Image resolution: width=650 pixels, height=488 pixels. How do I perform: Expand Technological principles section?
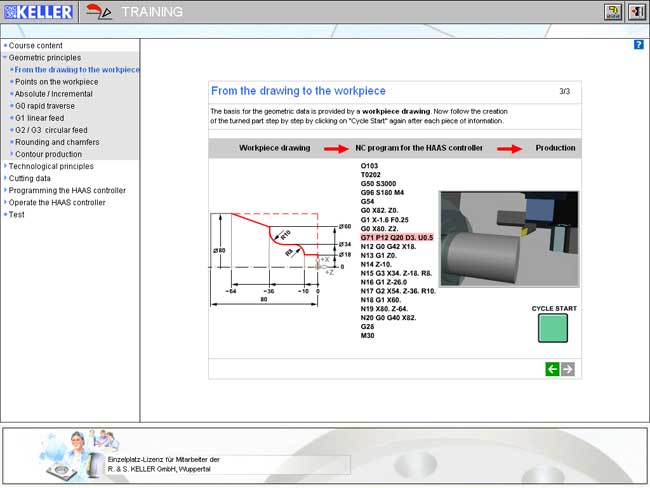51,166
